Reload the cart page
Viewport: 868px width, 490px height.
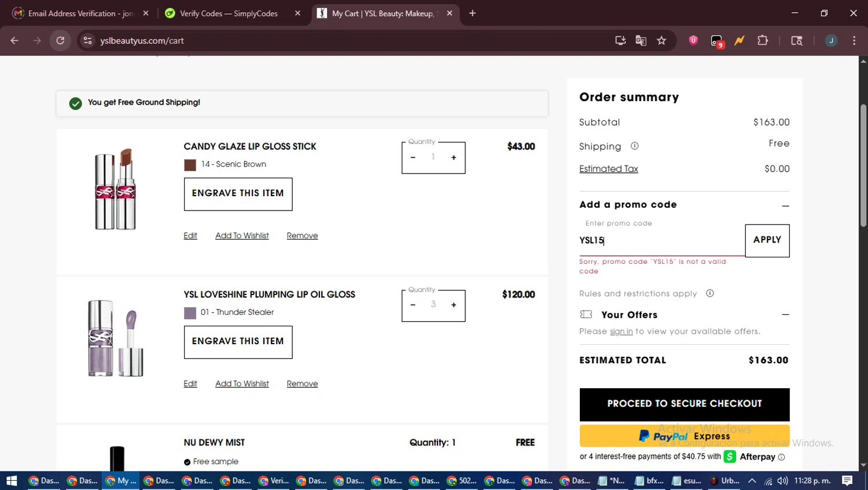pos(60,40)
